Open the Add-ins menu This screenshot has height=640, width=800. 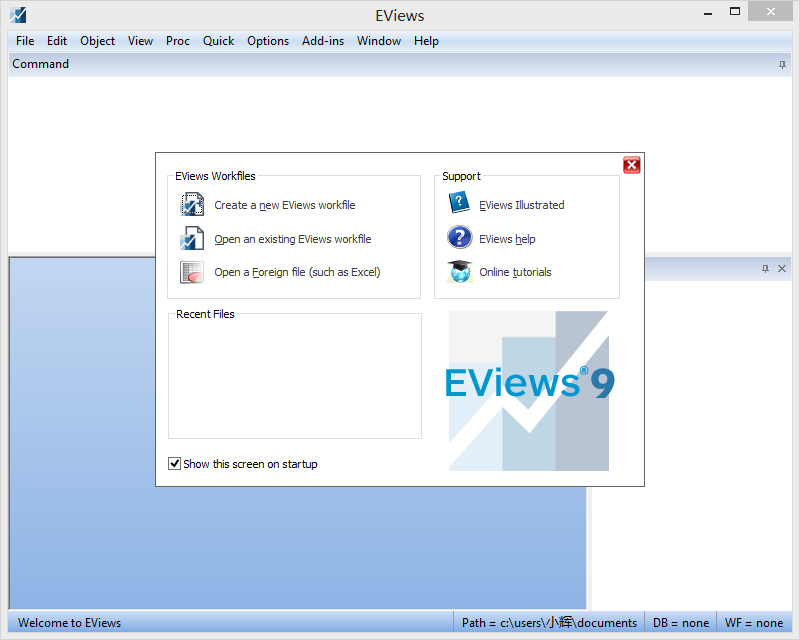(322, 41)
